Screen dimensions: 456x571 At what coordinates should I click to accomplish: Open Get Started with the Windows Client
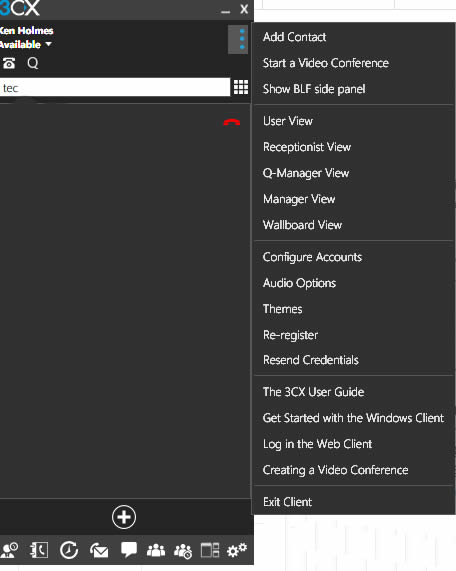click(353, 418)
